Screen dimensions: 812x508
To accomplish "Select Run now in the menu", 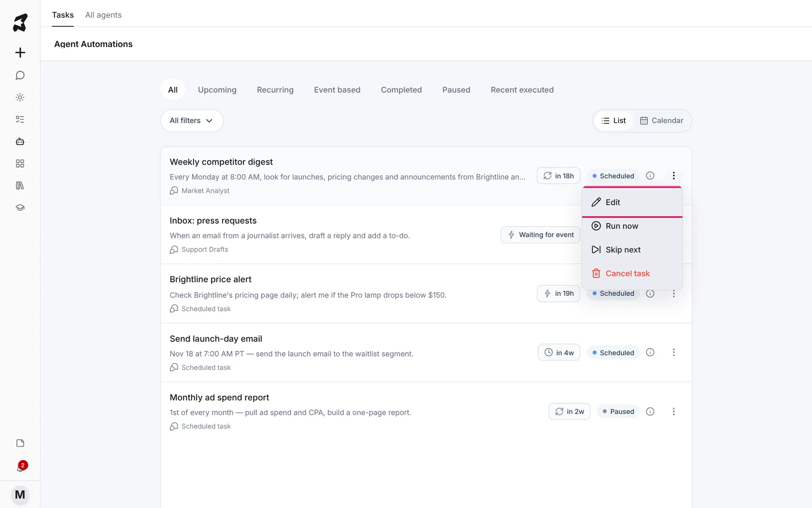I will (632, 226).
